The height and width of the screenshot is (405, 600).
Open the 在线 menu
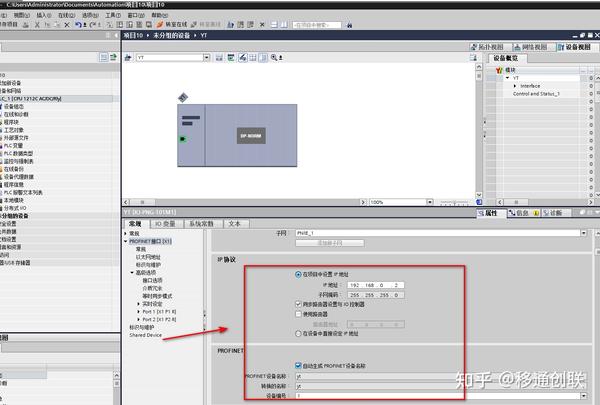[x=67, y=15]
